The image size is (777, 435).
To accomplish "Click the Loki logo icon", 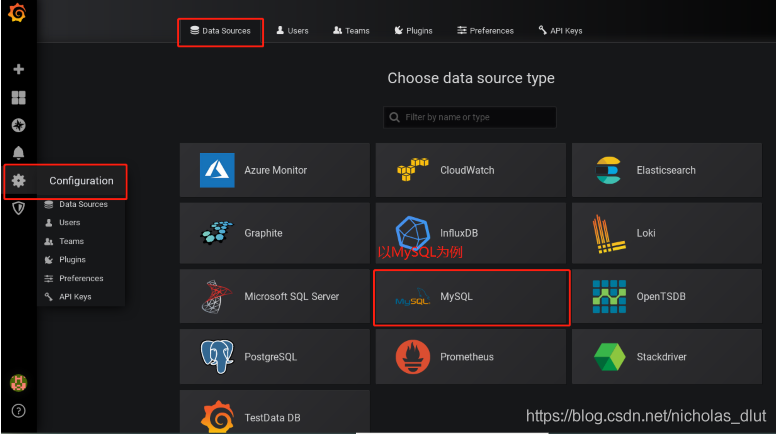I will 608,234.
